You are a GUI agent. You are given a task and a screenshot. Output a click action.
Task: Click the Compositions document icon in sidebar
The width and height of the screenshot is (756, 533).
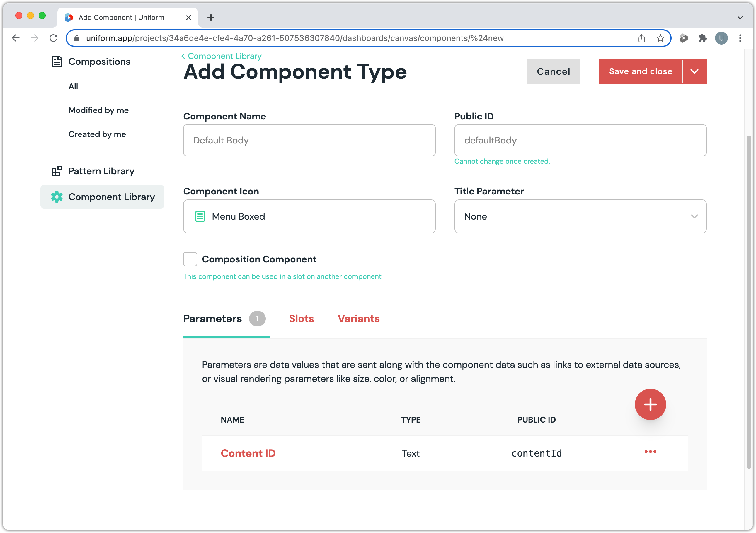tap(57, 61)
